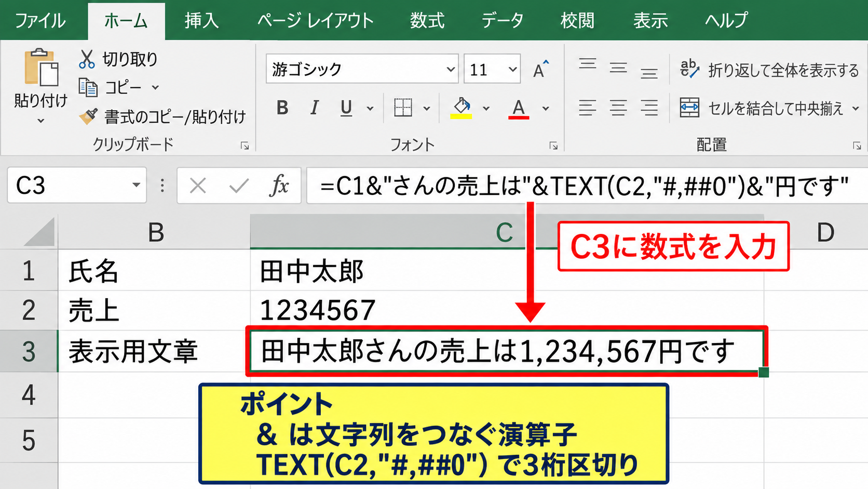Image resolution: width=868 pixels, height=489 pixels.
Task: Toggle Underline formatting
Action: click(x=346, y=108)
